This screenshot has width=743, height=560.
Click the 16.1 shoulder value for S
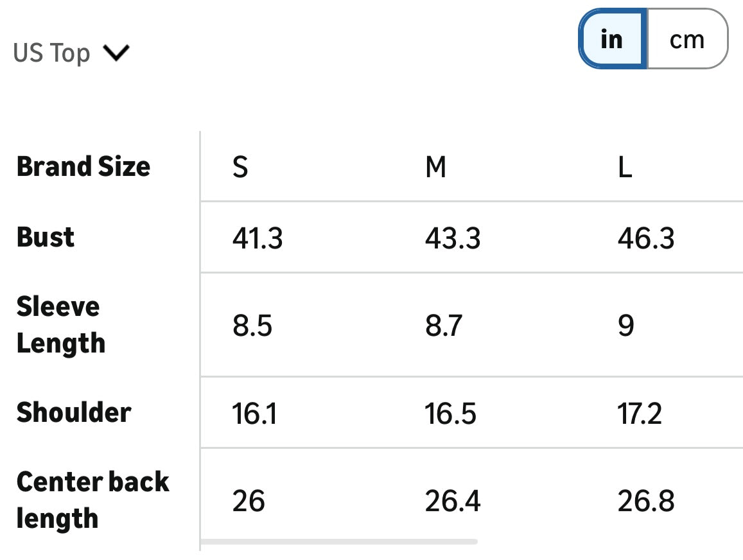(x=254, y=414)
